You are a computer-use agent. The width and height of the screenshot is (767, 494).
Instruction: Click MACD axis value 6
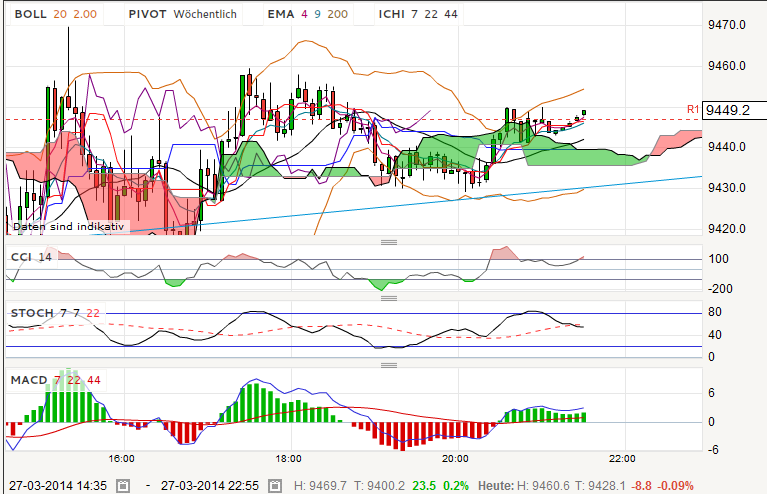pos(711,393)
